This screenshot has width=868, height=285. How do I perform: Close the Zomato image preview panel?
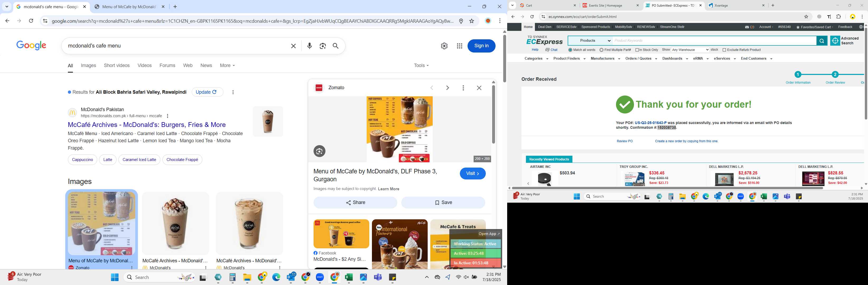(x=479, y=88)
